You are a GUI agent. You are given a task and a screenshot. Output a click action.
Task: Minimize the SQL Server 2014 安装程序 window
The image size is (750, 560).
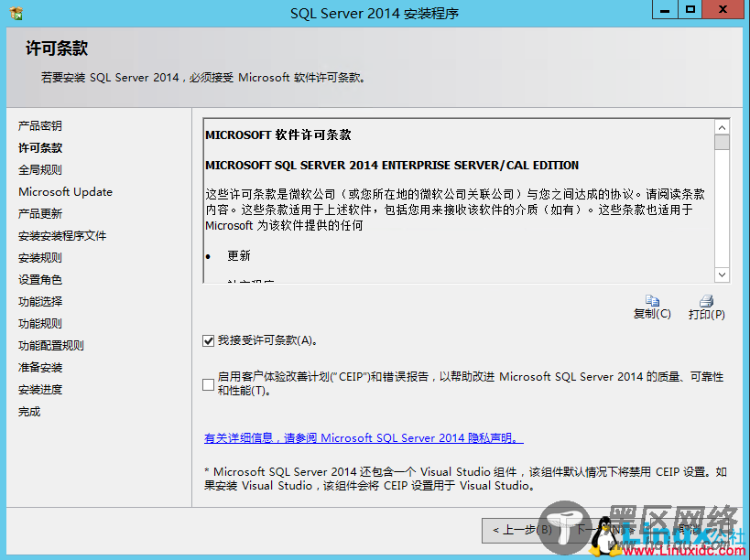coord(665,9)
